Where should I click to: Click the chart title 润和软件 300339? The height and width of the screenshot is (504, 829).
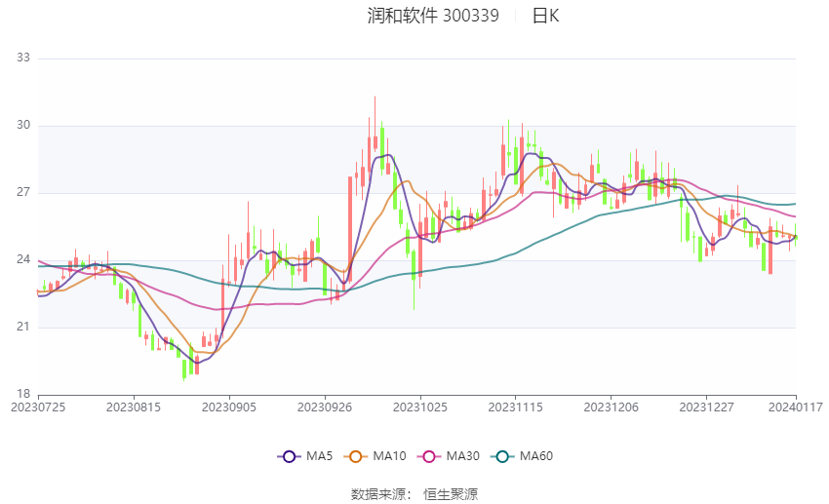pos(433,16)
